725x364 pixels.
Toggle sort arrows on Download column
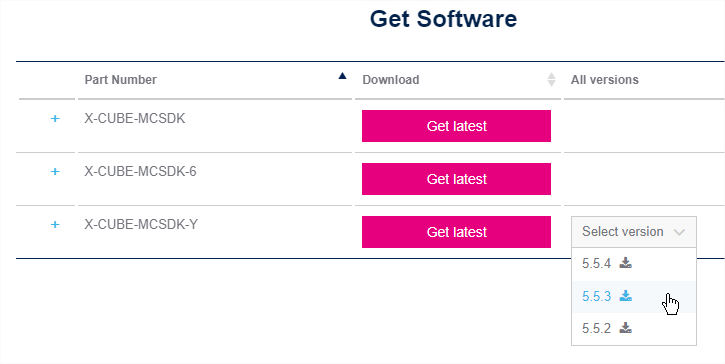click(551, 80)
